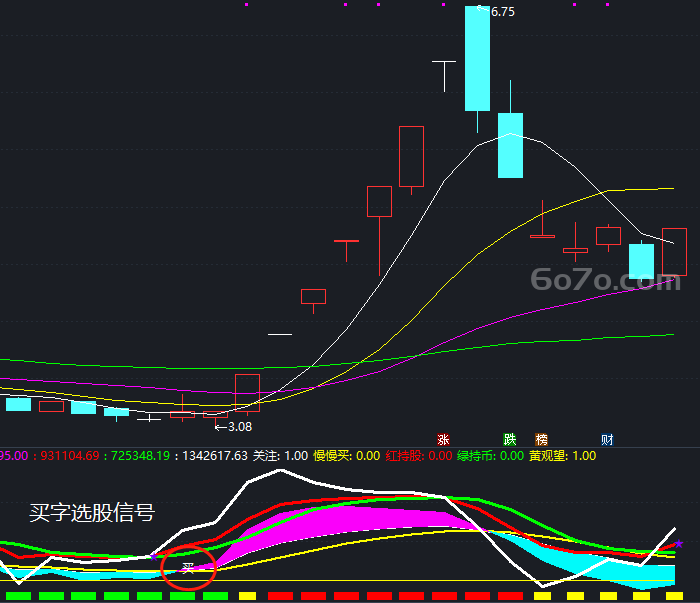Click the 红持股: 0.00 indicator label
The image size is (700, 603).
(x=419, y=456)
